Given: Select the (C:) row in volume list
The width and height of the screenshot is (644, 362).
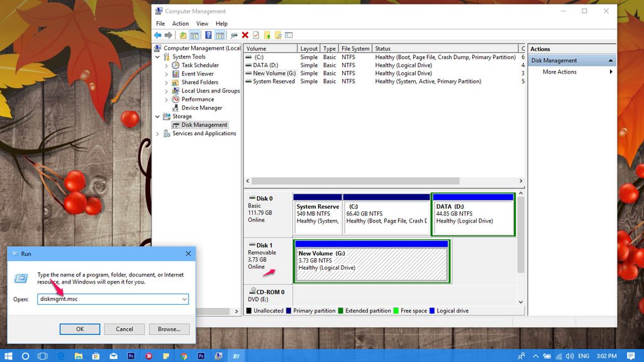Looking at the screenshot, I should (385, 57).
